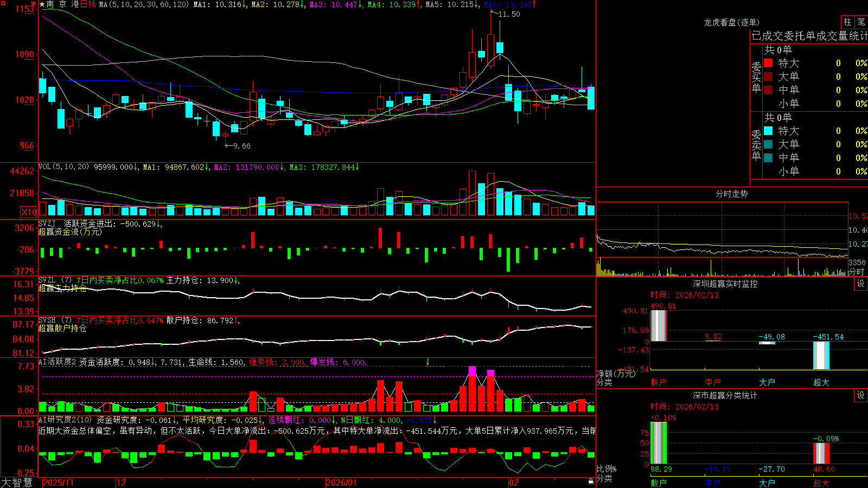868x488 pixels.
Task: Click 散户 bar in 深圳超赢实时监控
Action: click(659, 325)
